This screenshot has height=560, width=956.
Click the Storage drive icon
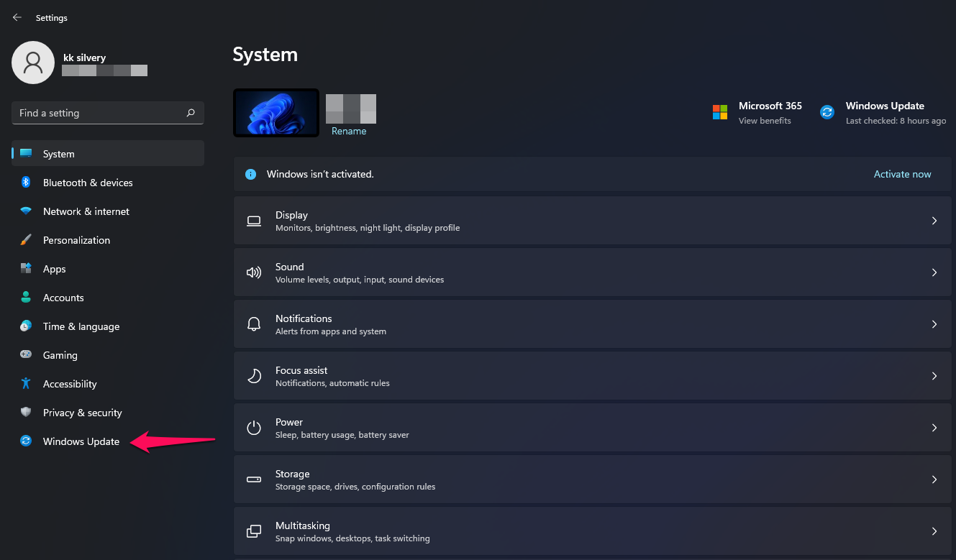254,479
